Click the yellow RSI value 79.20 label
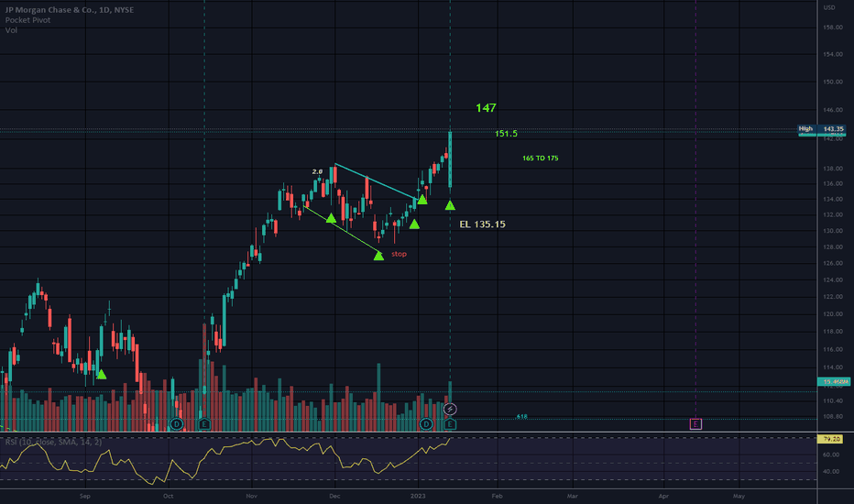This screenshot has height=504, width=854. tap(831, 439)
